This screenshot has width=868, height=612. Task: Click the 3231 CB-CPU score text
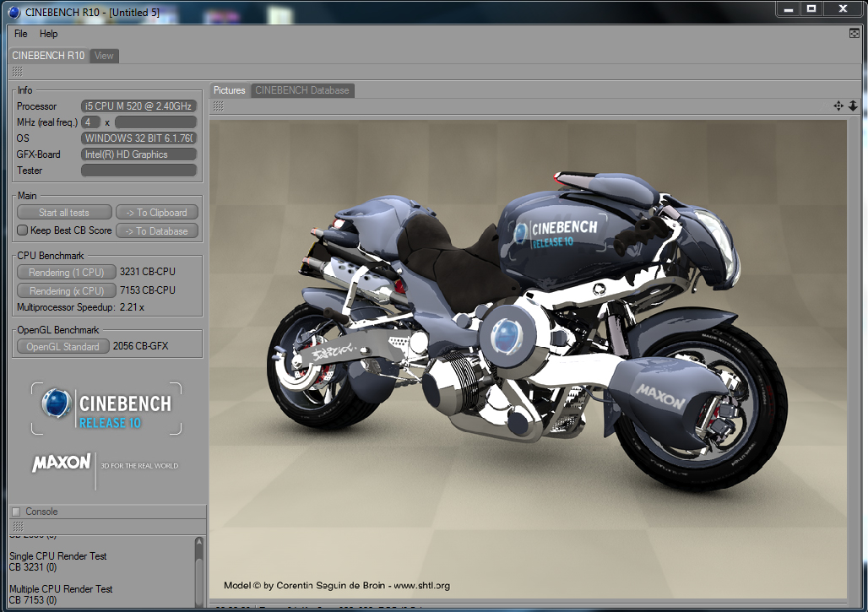(x=147, y=272)
